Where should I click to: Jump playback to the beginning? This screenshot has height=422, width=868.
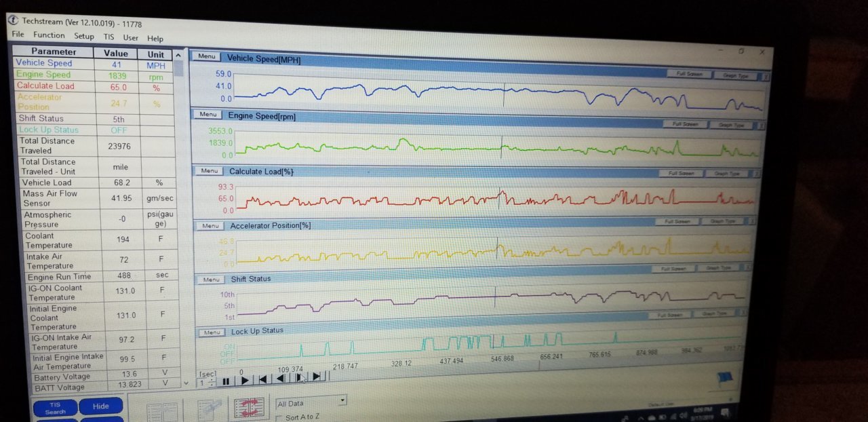[262, 379]
